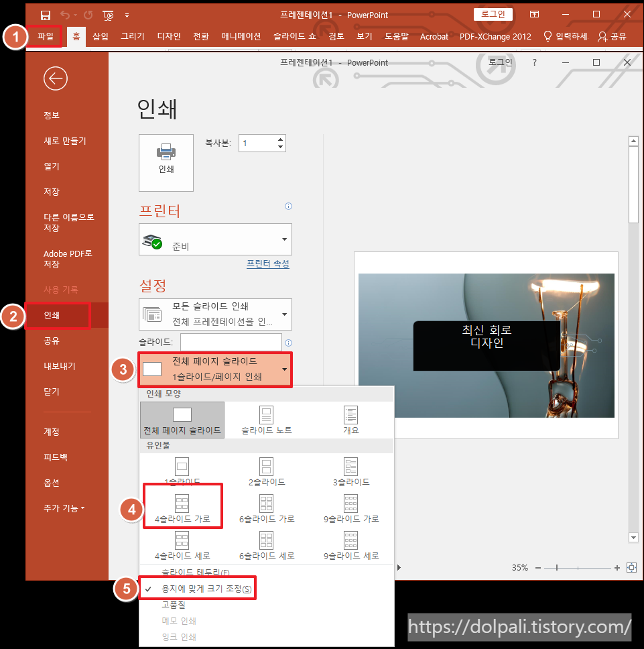Switch to the 홈 ribbon tab
The image size is (644, 649).
click(x=76, y=37)
